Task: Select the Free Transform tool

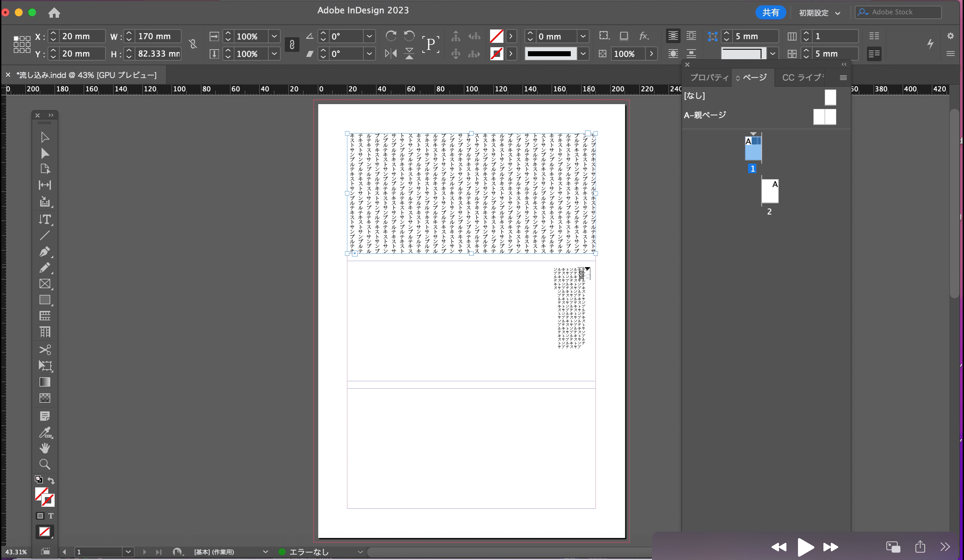Action: click(45, 366)
